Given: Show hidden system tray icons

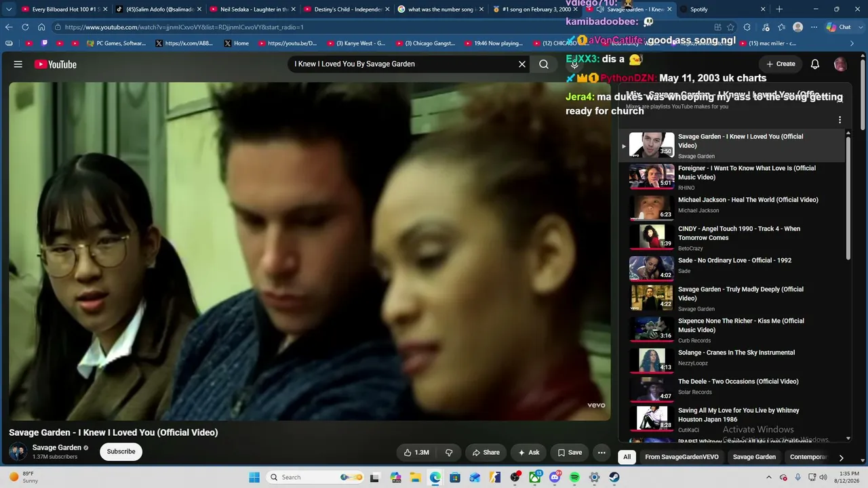Looking at the screenshot, I should pyautogui.click(x=770, y=477).
